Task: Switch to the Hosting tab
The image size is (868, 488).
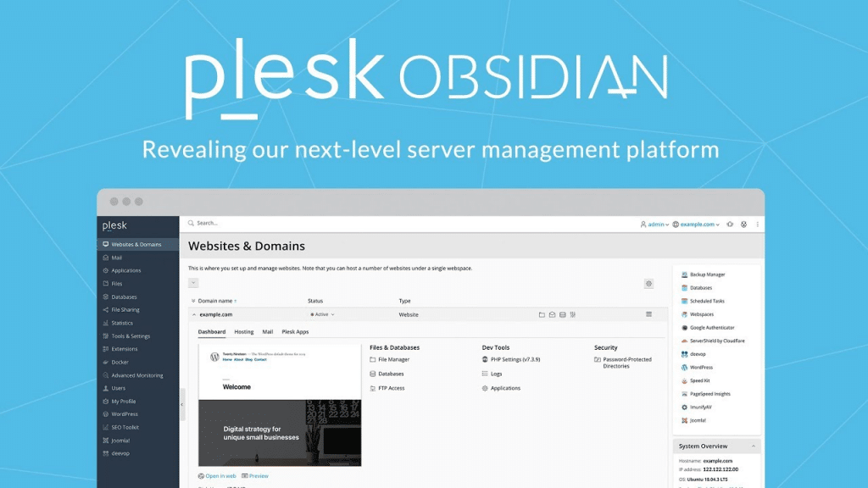Action: click(243, 332)
